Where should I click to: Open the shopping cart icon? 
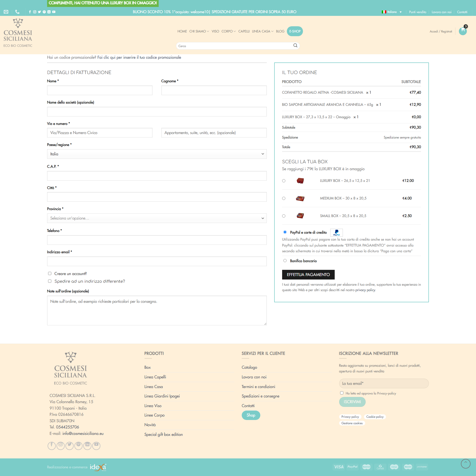click(463, 31)
